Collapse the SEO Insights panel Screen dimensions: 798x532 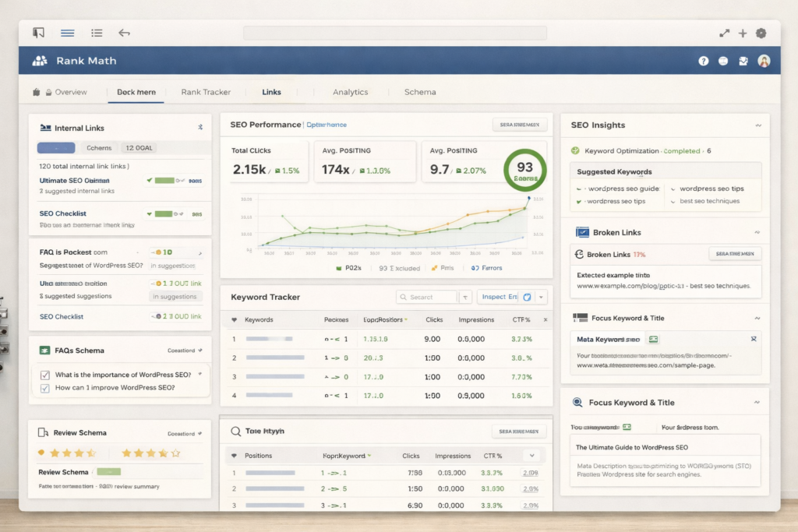pyautogui.click(x=757, y=125)
